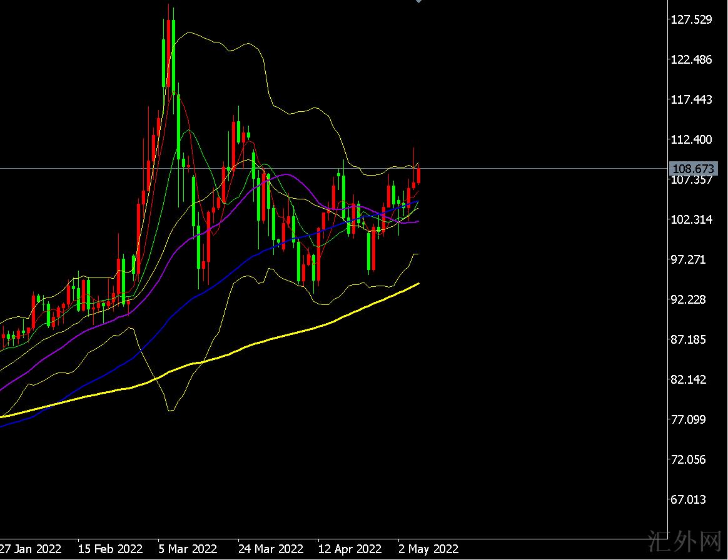Viewport: 728px width, 560px height.
Task: Click the 87.185 price axis label
Action: click(x=691, y=340)
